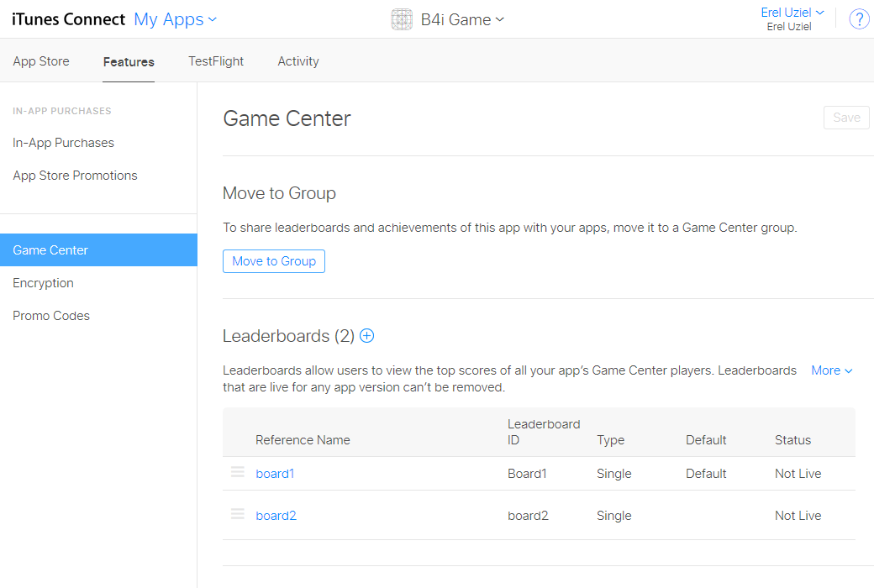Open the board2 leaderboard link
The image size is (874, 588).
tap(276, 516)
